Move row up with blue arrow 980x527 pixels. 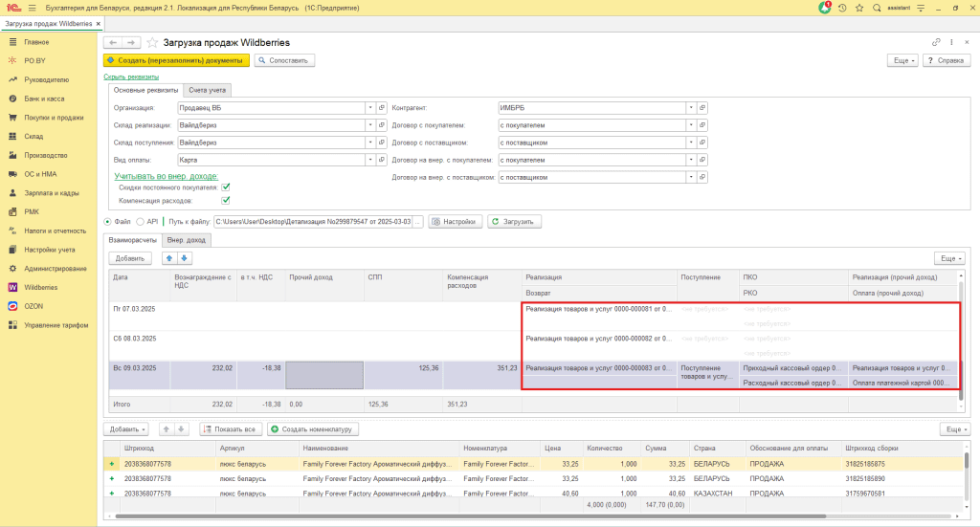pyautogui.click(x=170, y=258)
